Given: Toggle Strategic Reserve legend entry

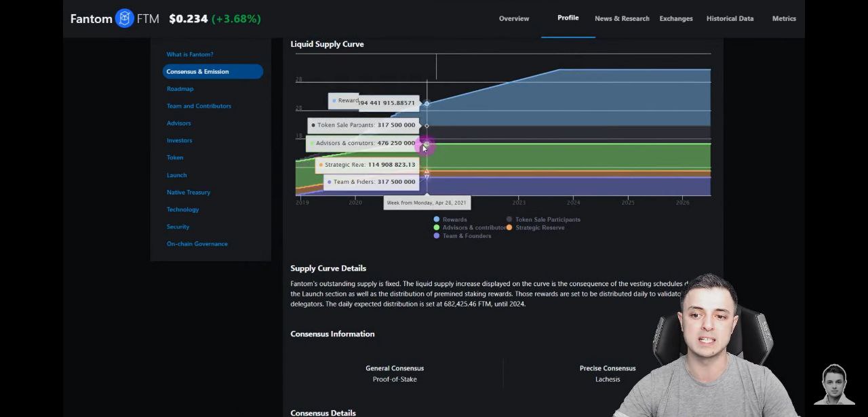Looking at the screenshot, I should (535, 228).
